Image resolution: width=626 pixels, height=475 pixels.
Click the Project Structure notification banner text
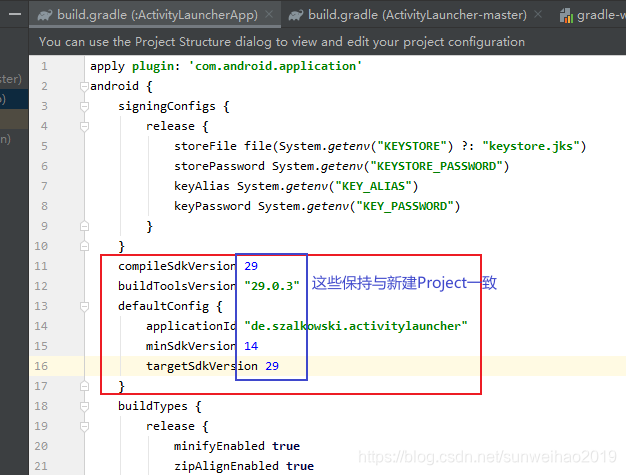click(282, 42)
